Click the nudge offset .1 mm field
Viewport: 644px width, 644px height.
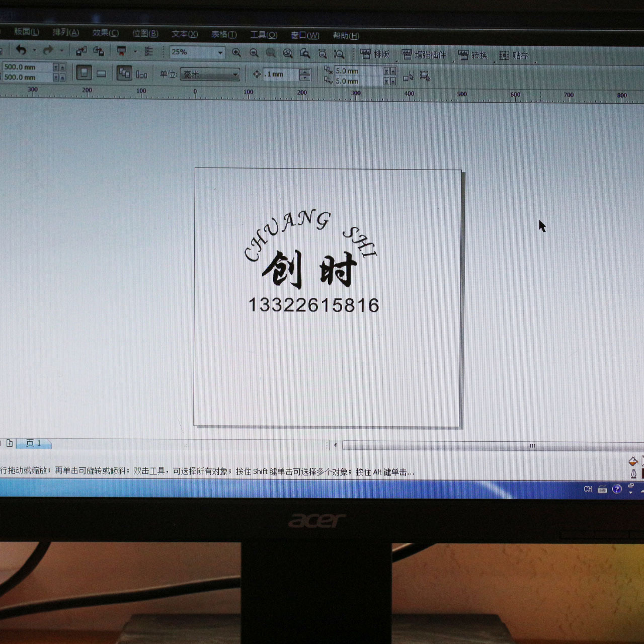point(281,74)
